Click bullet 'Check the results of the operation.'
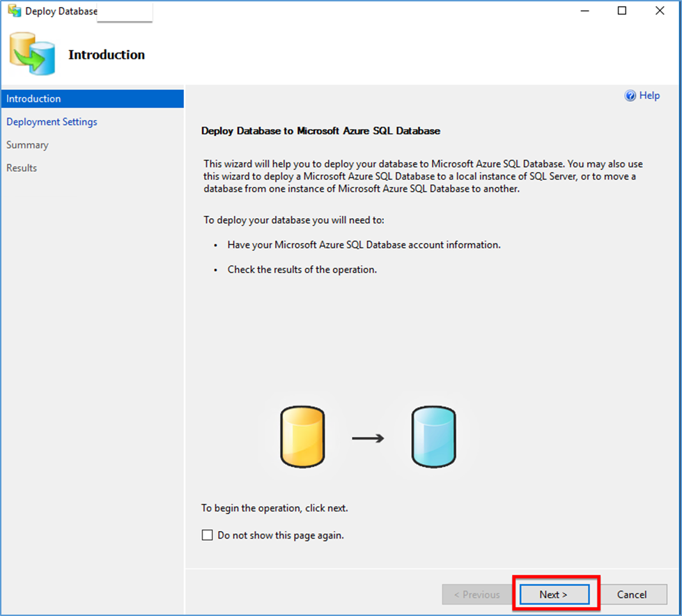The height and width of the screenshot is (616, 682). tap(302, 270)
